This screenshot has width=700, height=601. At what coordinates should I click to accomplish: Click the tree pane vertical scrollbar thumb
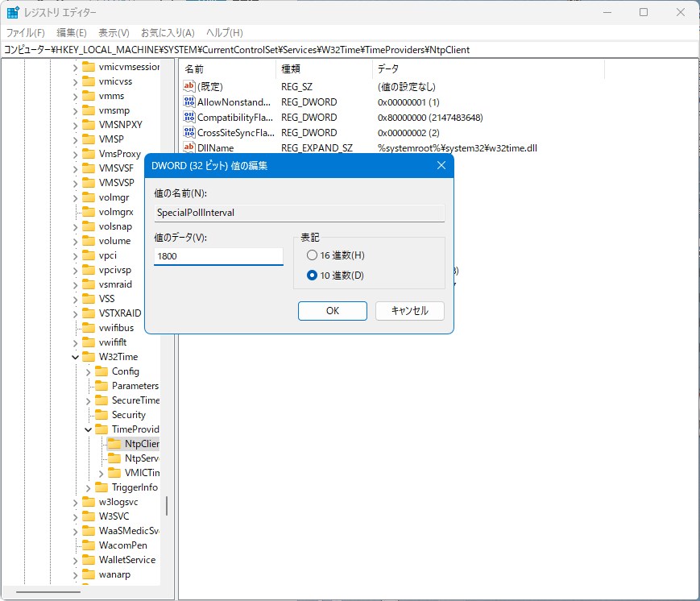(x=167, y=505)
